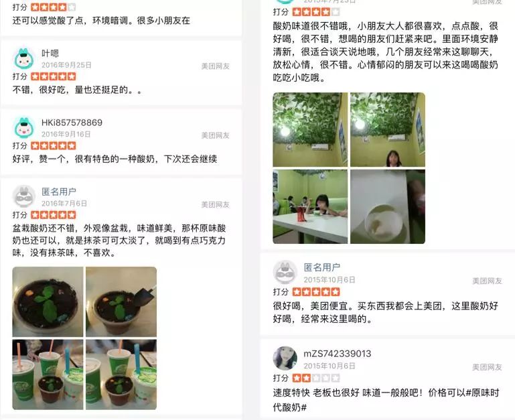The image size is (515, 420).
Task: Open 匿名用户 name in potted-yogurt review
Action: pos(59,192)
